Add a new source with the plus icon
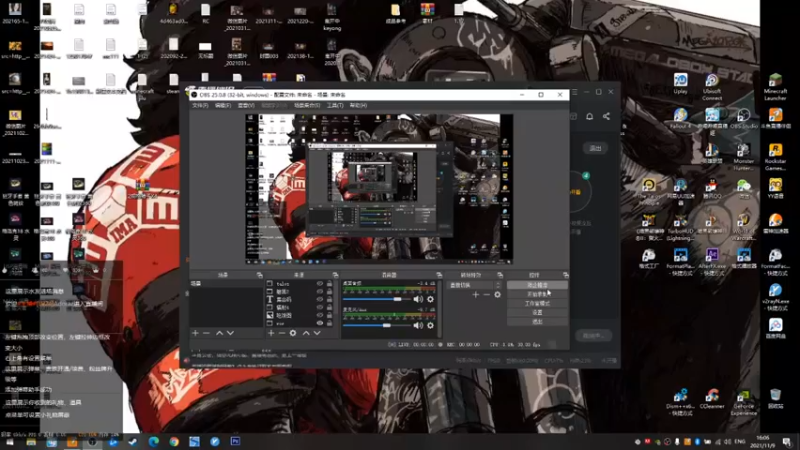The height and width of the screenshot is (450, 800). tap(271, 333)
